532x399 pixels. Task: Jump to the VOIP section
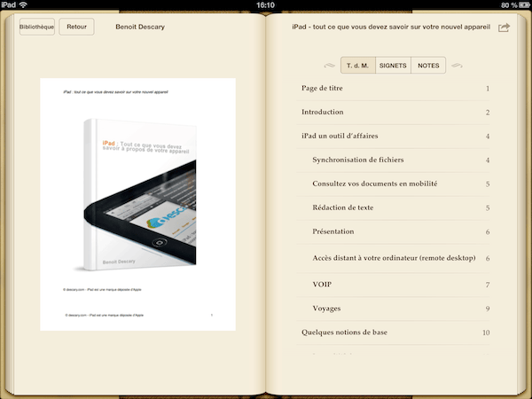point(322,285)
